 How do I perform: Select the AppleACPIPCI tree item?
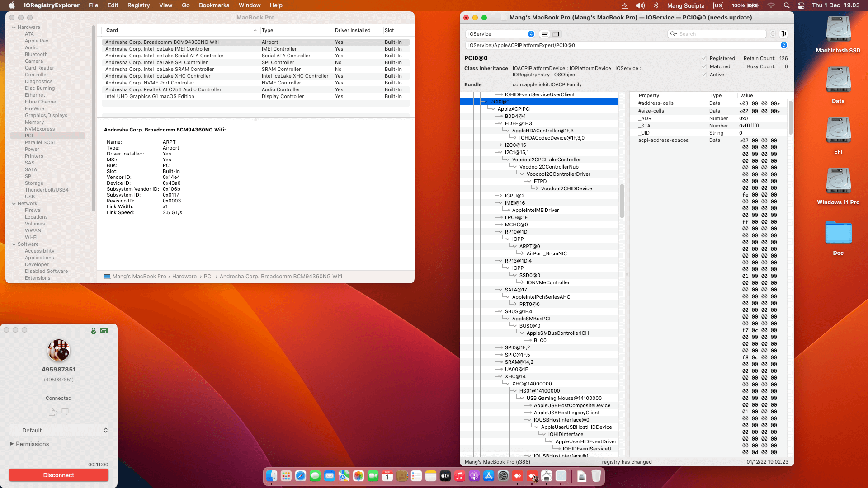point(514,109)
